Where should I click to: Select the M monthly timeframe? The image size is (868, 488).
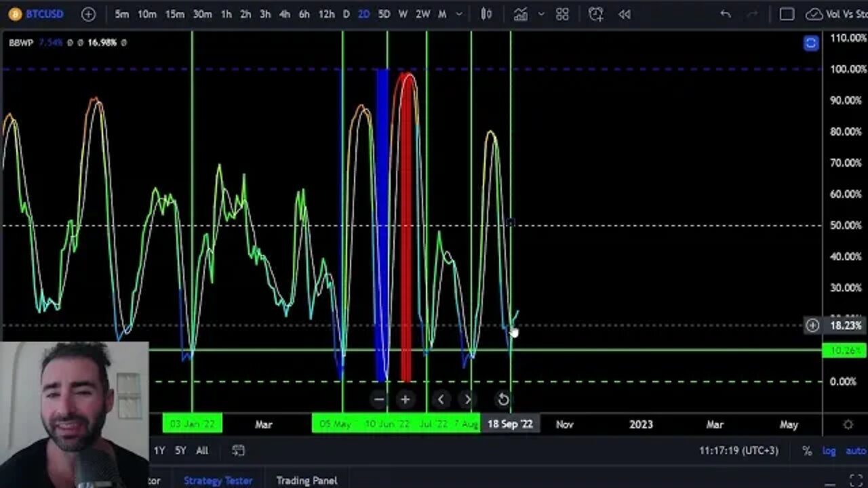[442, 14]
